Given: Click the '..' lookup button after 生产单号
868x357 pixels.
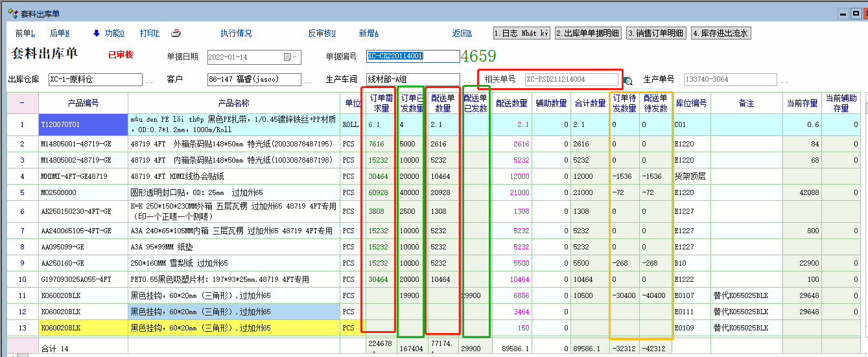Looking at the screenshot, I should click(x=784, y=81).
